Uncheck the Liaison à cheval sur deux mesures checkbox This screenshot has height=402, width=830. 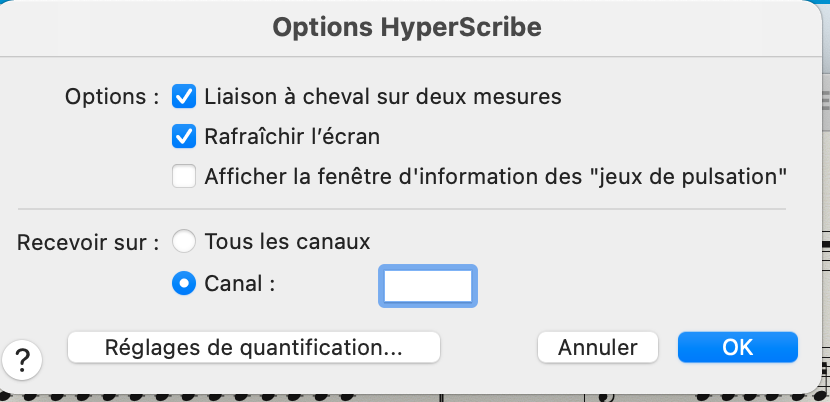[184, 97]
